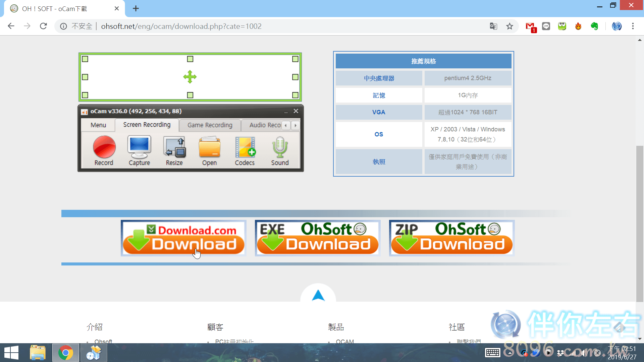Image resolution: width=644 pixels, height=362 pixels.
Task: Open the Evernote extension
Action: tap(595, 26)
